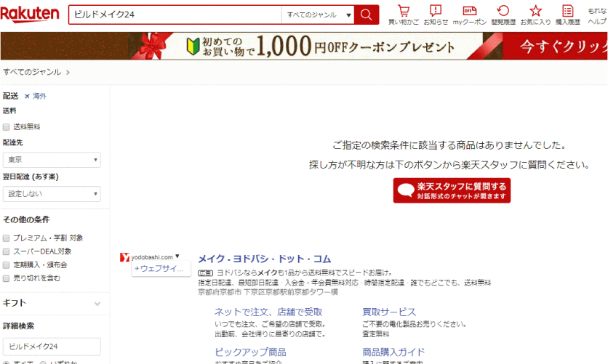Check the スーパーDEAL対象 checkbox
The height and width of the screenshot is (364, 608).
(x=7, y=251)
